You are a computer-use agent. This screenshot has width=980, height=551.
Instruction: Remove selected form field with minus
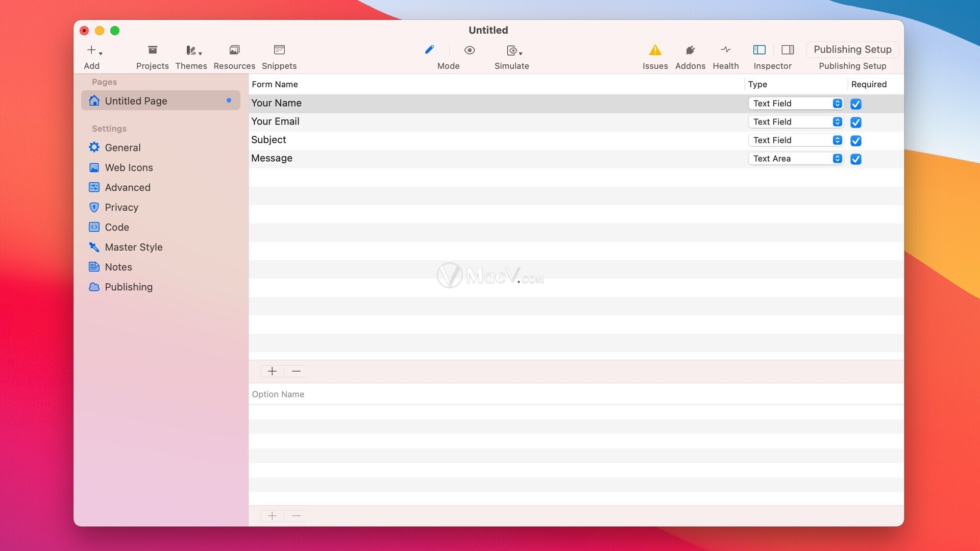click(x=296, y=371)
